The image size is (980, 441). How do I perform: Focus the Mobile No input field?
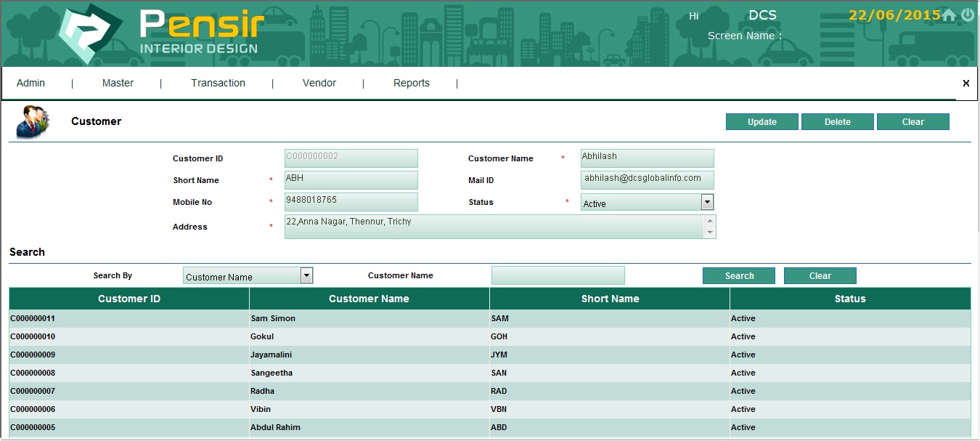(351, 201)
